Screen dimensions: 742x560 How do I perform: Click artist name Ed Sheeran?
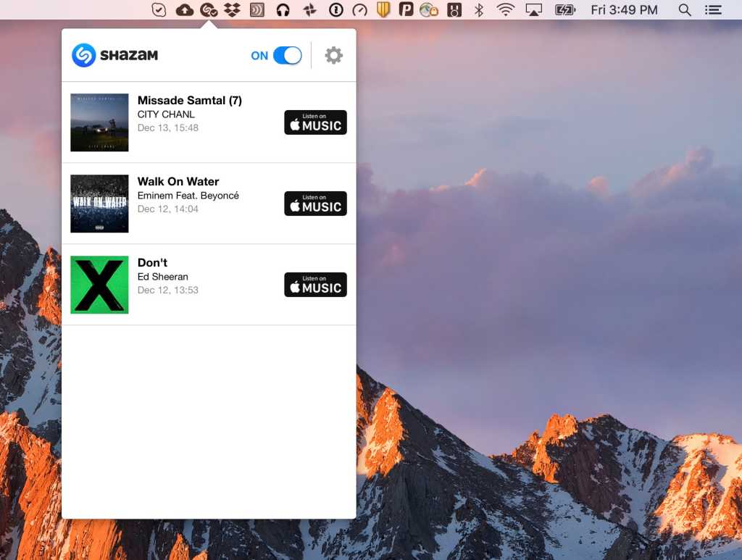162,277
